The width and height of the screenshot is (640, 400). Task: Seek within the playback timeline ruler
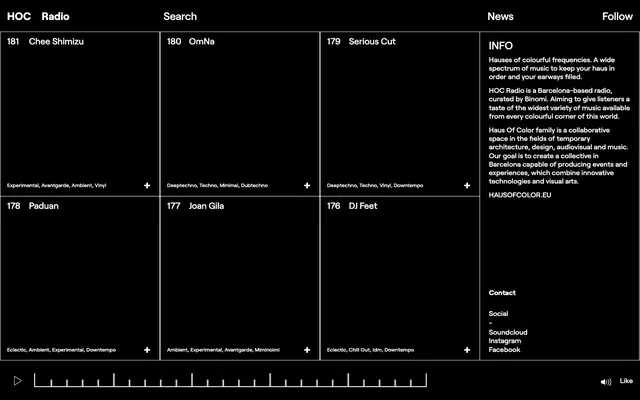(x=230, y=380)
